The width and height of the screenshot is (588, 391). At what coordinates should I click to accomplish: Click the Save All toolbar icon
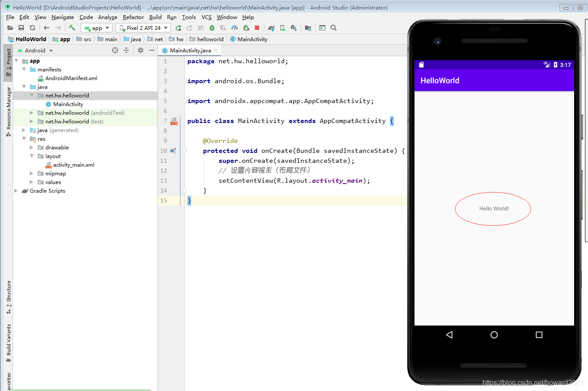pos(21,28)
